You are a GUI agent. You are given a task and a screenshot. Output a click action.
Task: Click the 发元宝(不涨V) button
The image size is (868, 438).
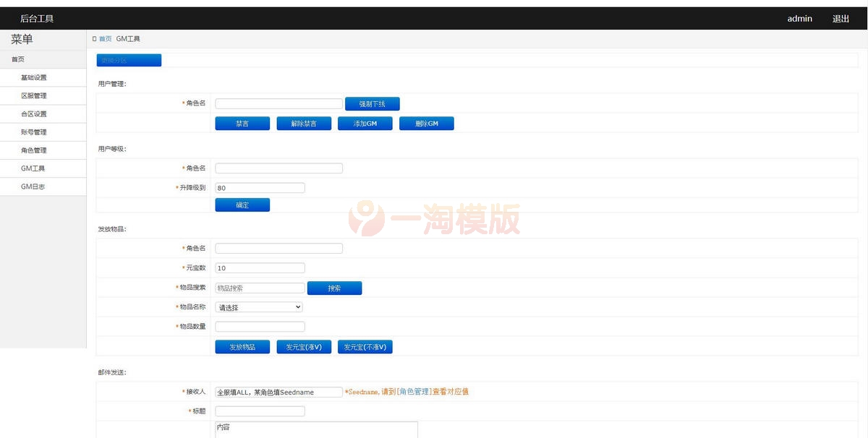click(365, 346)
